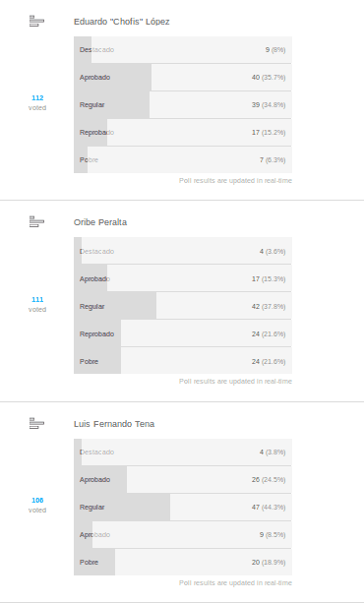Select Aprobado with 40 votes for Chofis López
Viewport: 364px width, 603px height.
[183, 78]
